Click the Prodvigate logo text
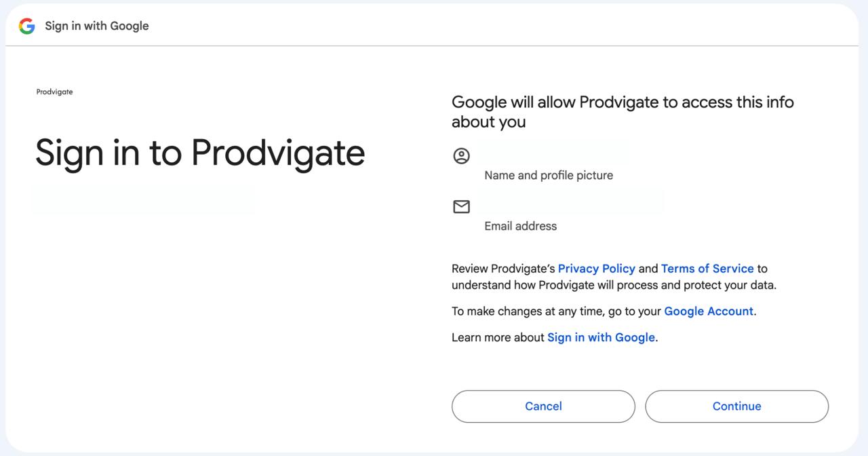Image resolution: width=868 pixels, height=456 pixels. [x=54, y=91]
